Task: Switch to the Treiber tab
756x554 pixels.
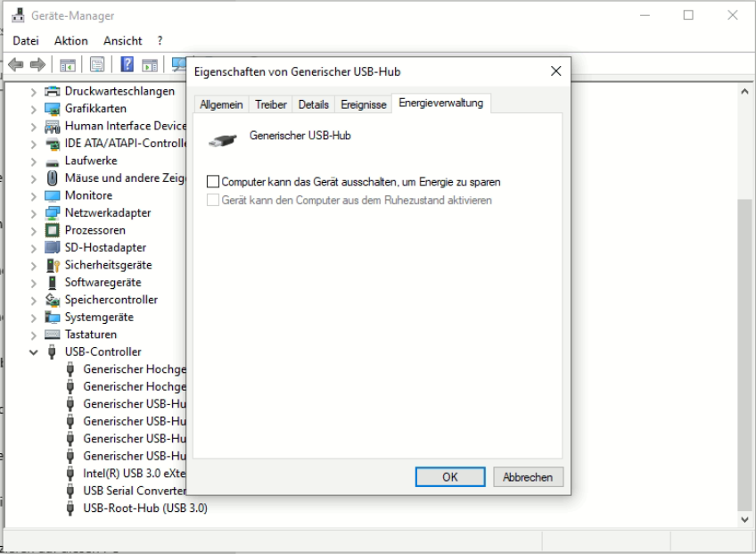Action: click(x=270, y=104)
